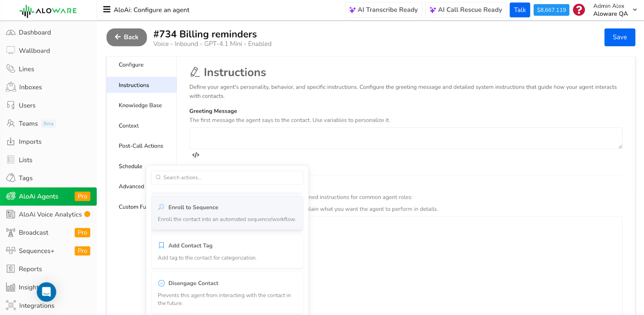Viewport: 644px width, 315px height.
Task: Click the Tags icon in sidebar
Action: tap(11, 178)
